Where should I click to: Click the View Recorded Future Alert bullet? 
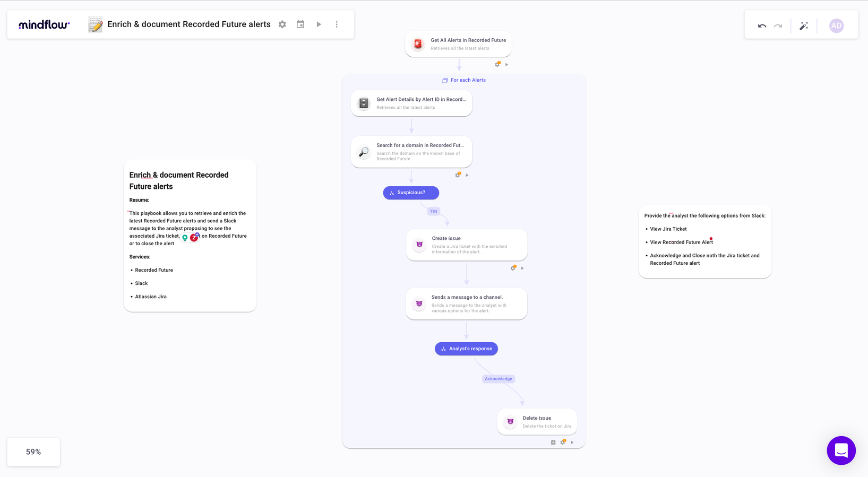[x=682, y=242]
